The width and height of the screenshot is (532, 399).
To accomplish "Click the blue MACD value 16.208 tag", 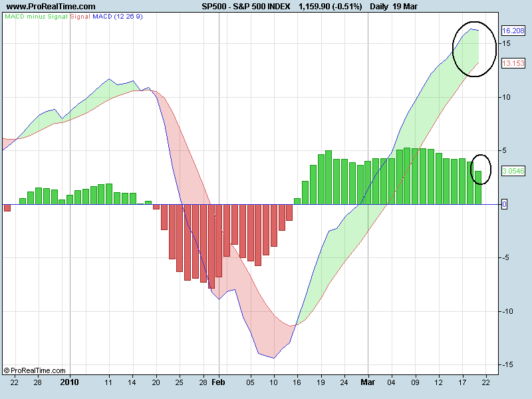I will click(513, 31).
